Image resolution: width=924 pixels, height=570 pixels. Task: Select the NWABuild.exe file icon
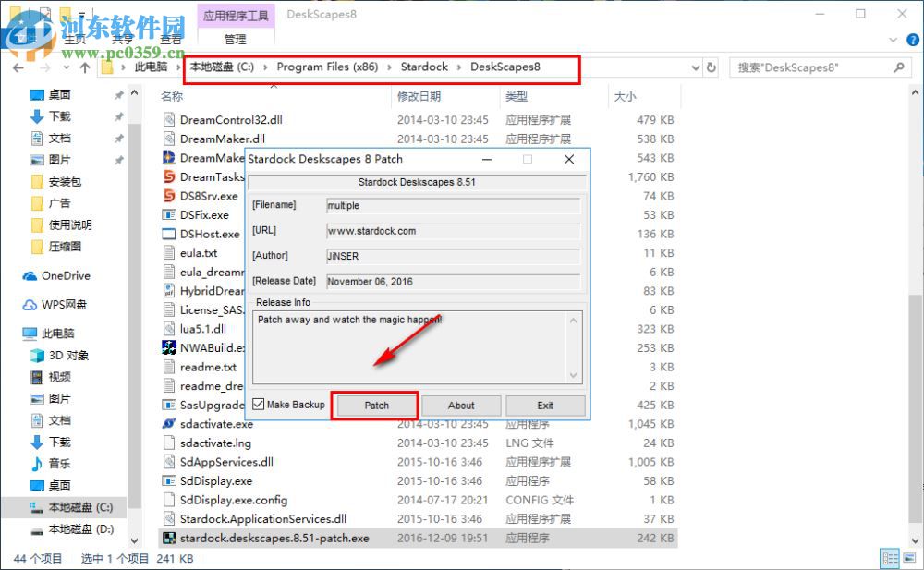click(169, 347)
